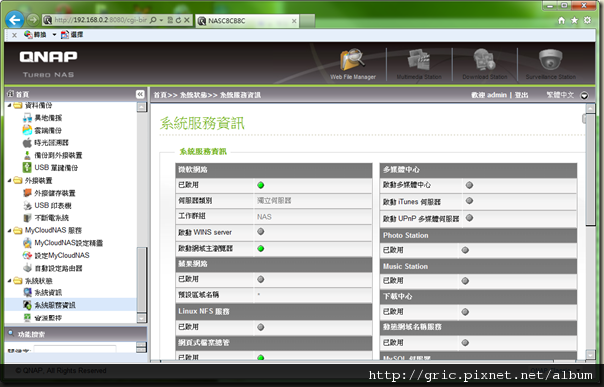This screenshot has height=387, width=604.
Task: Open Download Station
Action: tap(485, 64)
